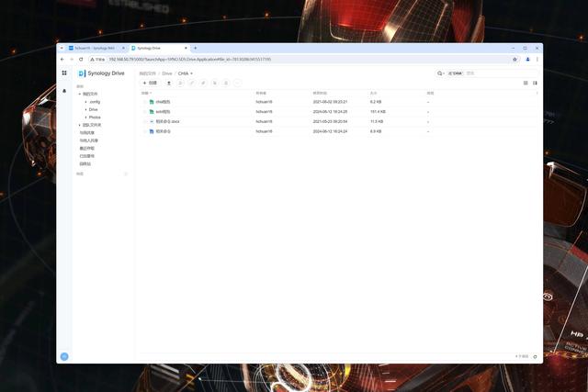Click the upload arrow toolbar icon
Viewport: 588px width, 392px height.
[x=169, y=84]
